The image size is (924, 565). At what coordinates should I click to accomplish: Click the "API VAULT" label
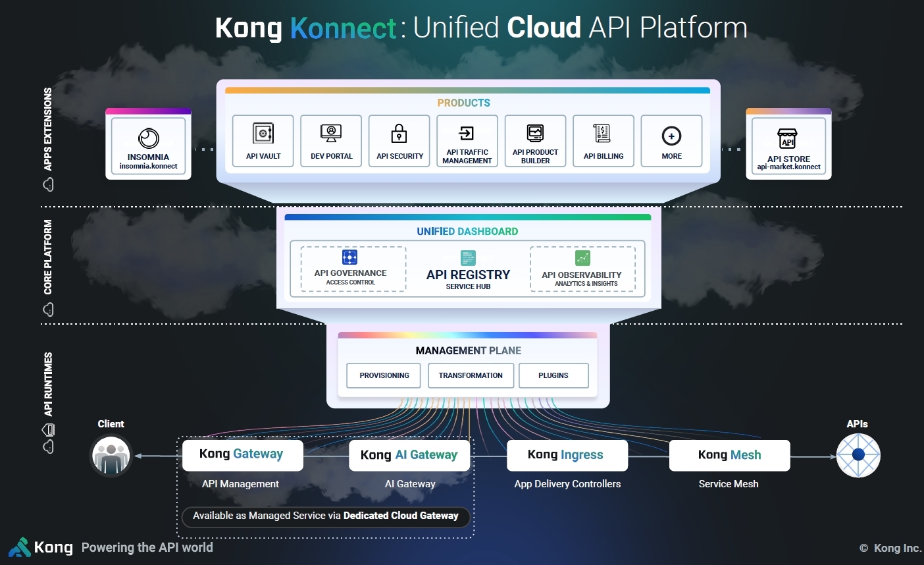pos(263,157)
